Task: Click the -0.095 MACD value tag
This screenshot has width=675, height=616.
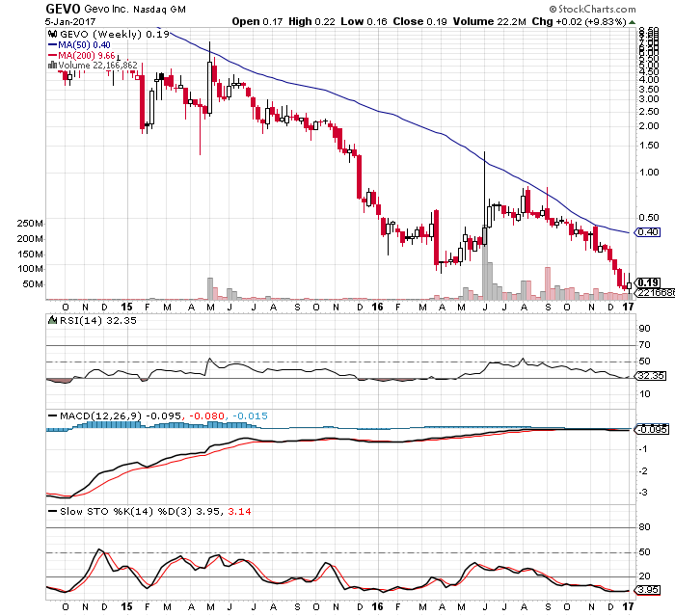Action: pyautogui.click(x=652, y=429)
